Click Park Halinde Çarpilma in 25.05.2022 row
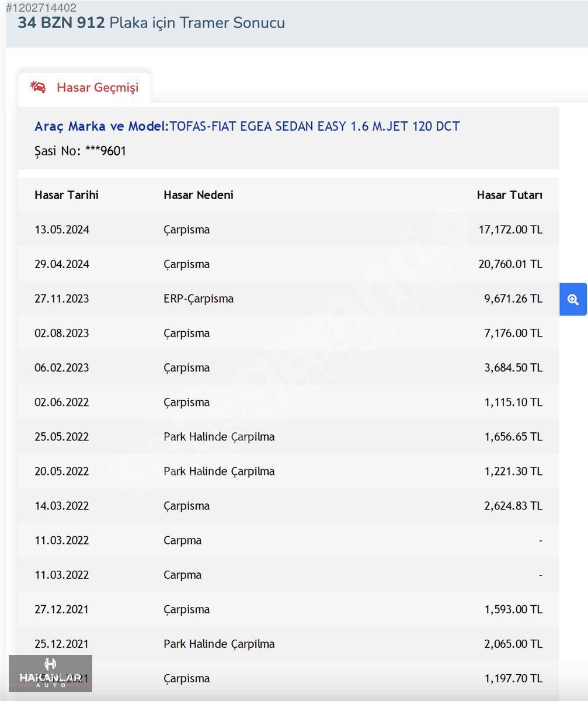This screenshot has width=588, height=701. [x=219, y=436]
